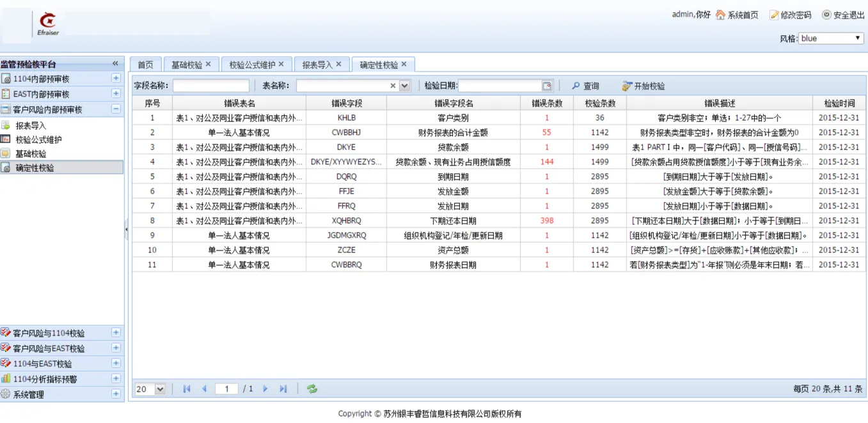Close the 基础校验 tab
868x423 pixels.
(208, 65)
